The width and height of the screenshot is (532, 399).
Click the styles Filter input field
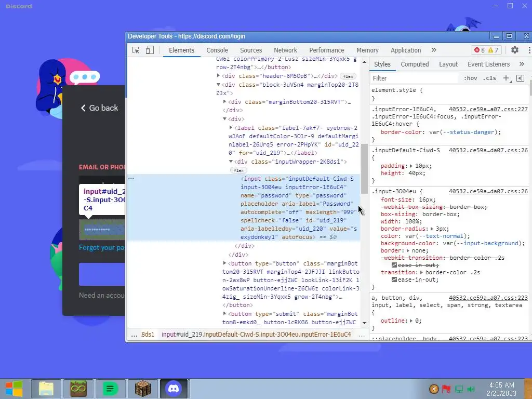[414, 78]
